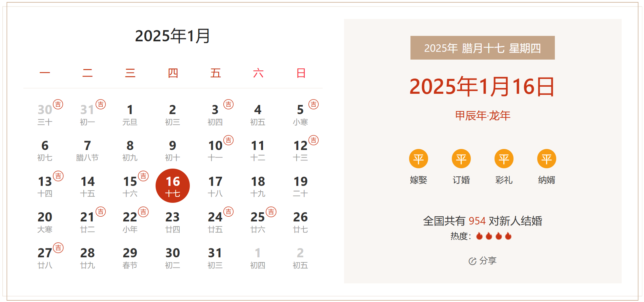Click the 吉 badge on January 21

(x=101, y=212)
